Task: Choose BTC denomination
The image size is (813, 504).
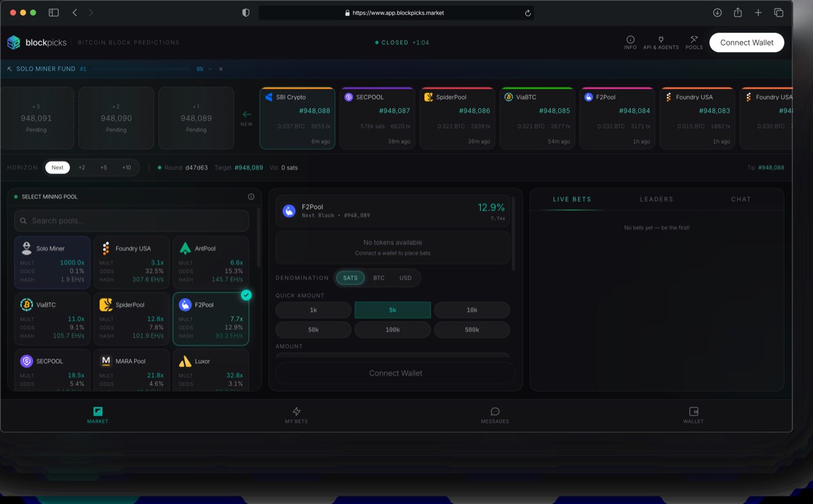Action: tap(379, 278)
